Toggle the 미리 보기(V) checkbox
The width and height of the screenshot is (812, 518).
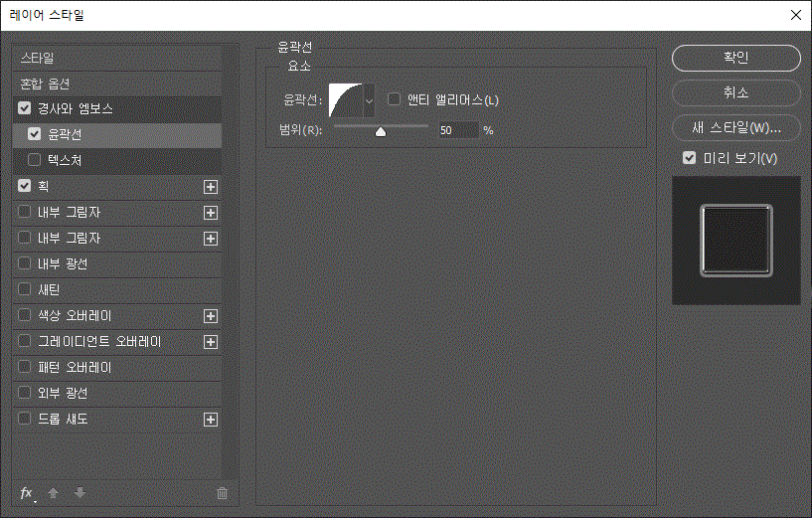[x=690, y=157]
